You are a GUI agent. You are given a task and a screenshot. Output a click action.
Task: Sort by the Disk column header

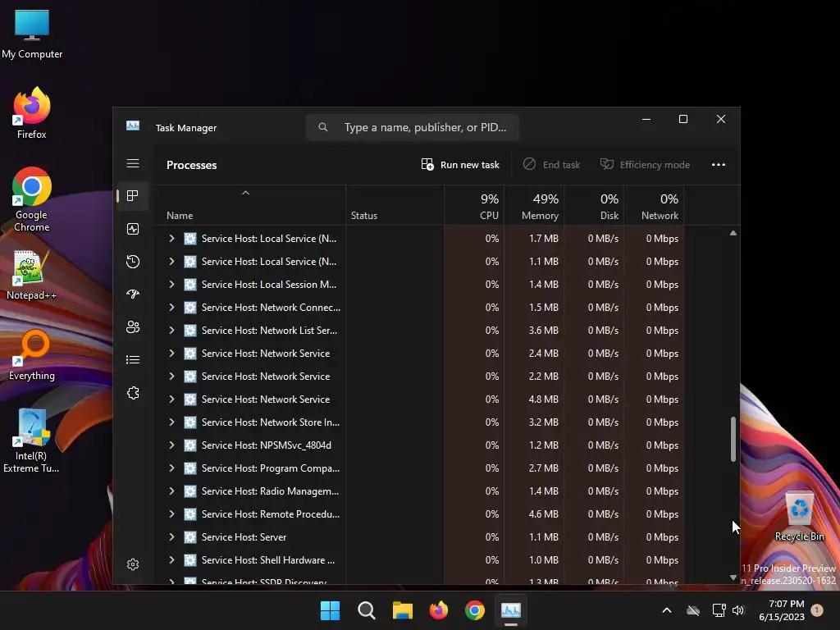coord(594,206)
